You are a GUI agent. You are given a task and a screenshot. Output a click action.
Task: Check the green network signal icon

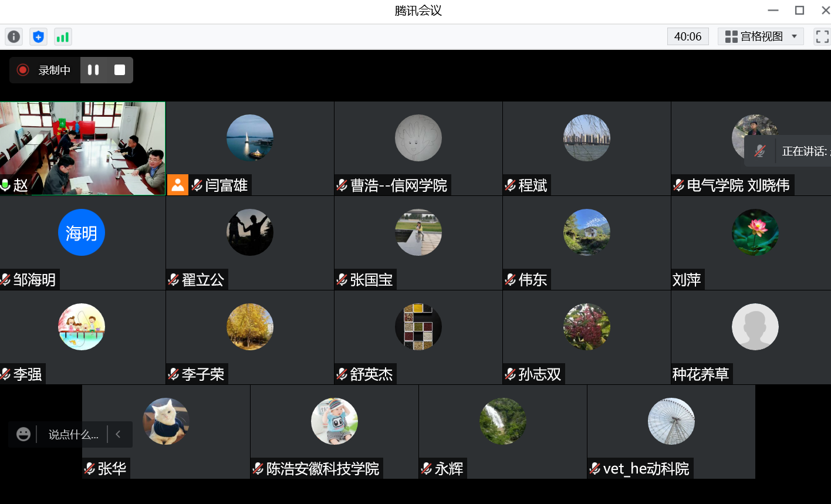(x=62, y=37)
